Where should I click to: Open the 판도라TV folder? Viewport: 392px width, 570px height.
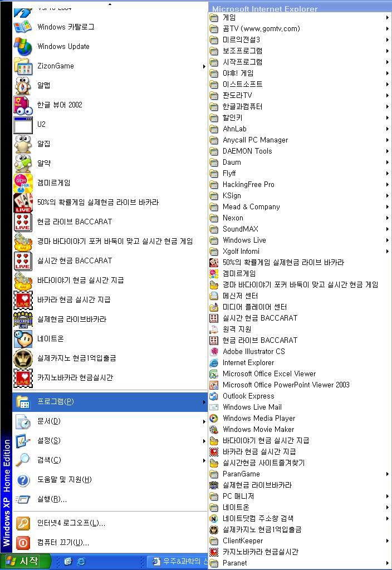click(300, 96)
